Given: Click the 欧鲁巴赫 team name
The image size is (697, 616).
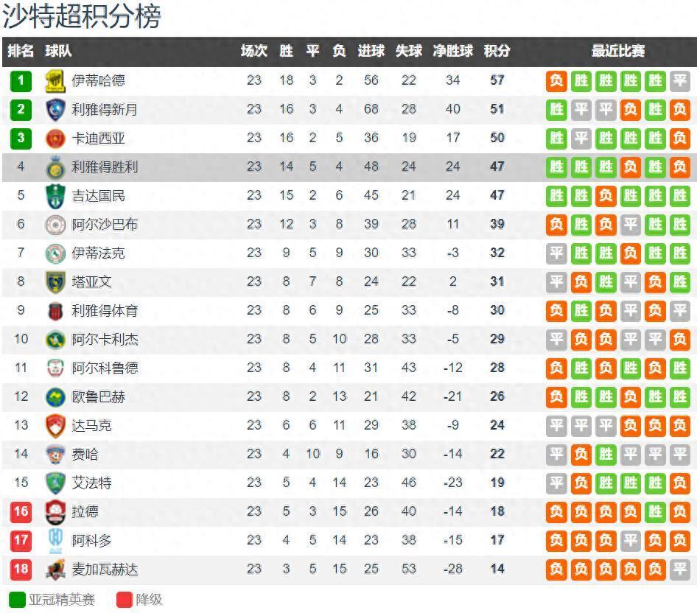Looking at the screenshot, I should point(98,397).
